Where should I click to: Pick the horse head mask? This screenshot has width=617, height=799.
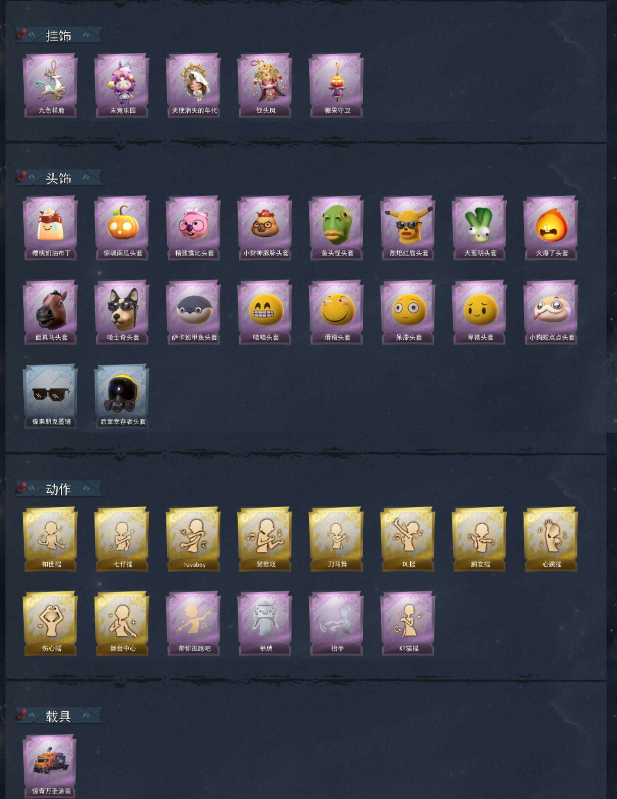click(x=50, y=312)
